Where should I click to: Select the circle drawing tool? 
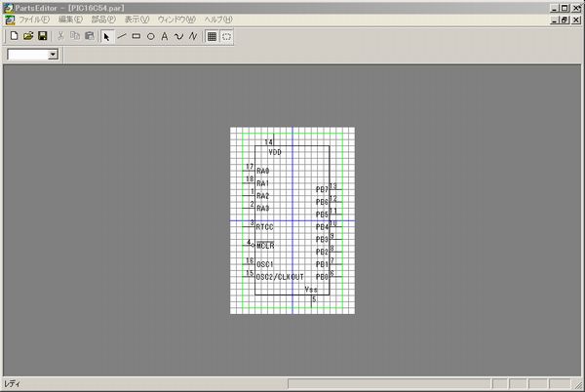[x=150, y=36]
